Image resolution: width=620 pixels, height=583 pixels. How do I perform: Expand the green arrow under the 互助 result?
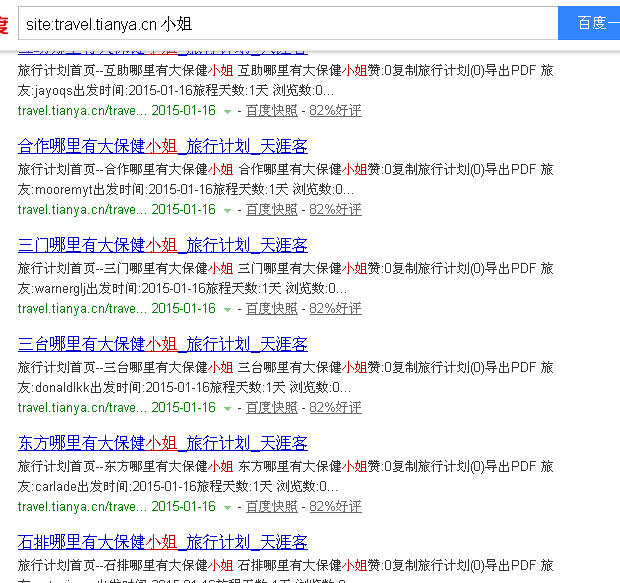point(228,111)
